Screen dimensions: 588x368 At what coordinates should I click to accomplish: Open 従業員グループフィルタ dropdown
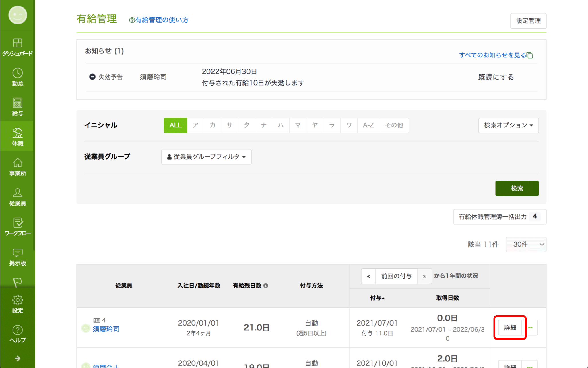[x=206, y=156]
